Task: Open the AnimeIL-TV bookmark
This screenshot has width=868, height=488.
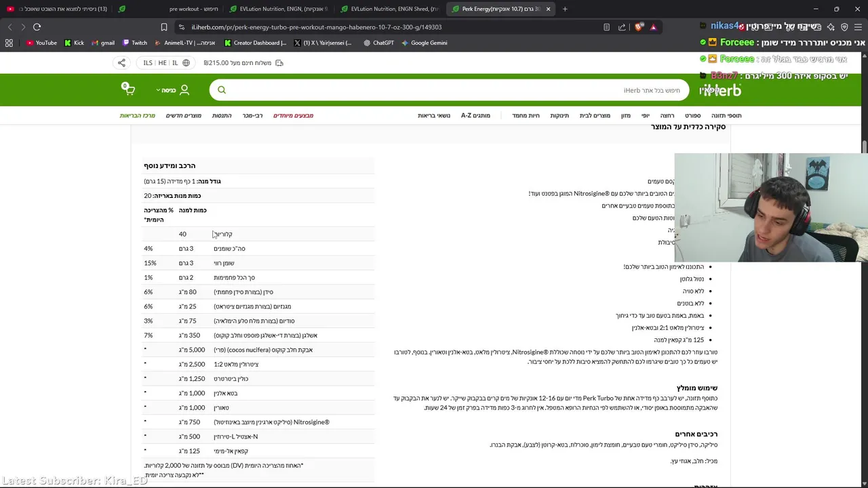Action: tap(184, 43)
